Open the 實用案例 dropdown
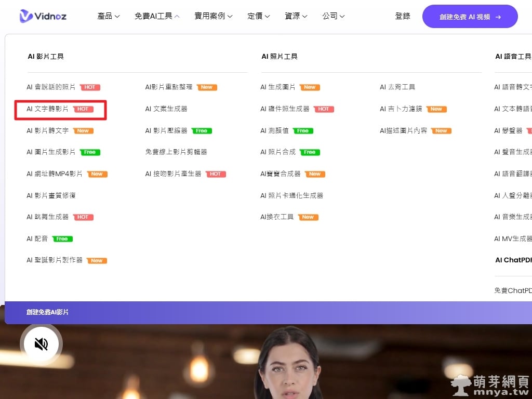 (213, 16)
